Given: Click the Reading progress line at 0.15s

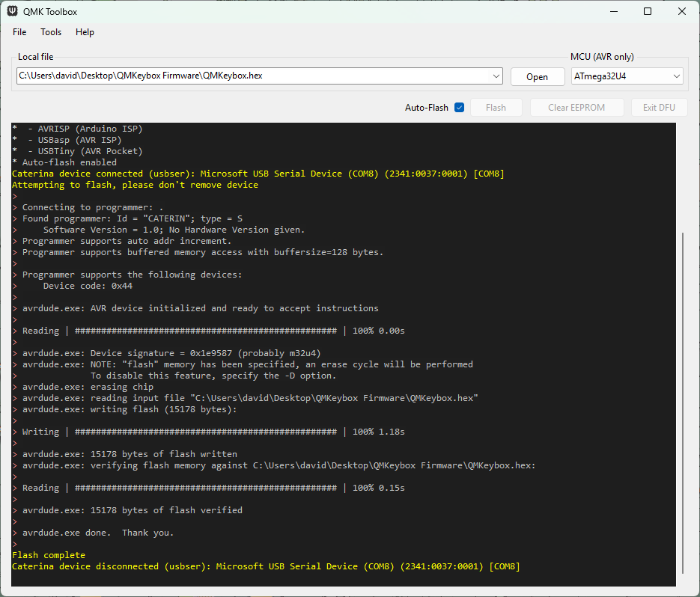Looking at the screenshot, I should [213, 488].
